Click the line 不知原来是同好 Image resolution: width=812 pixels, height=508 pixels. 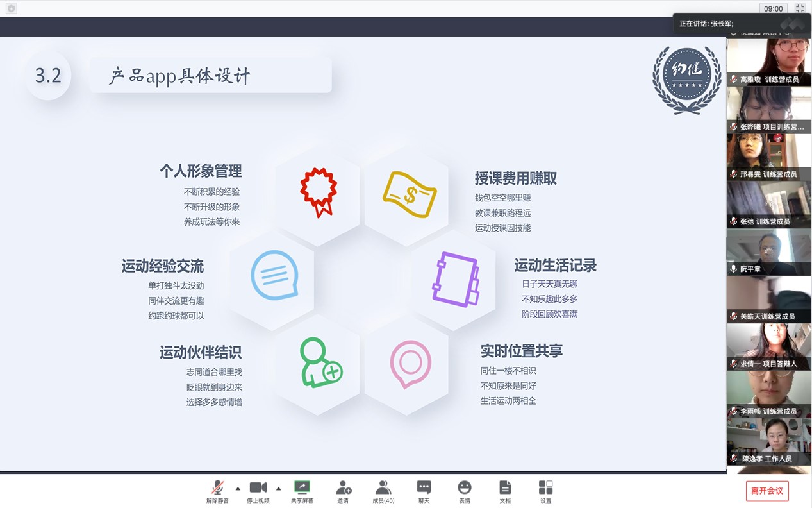pos(508,386)
